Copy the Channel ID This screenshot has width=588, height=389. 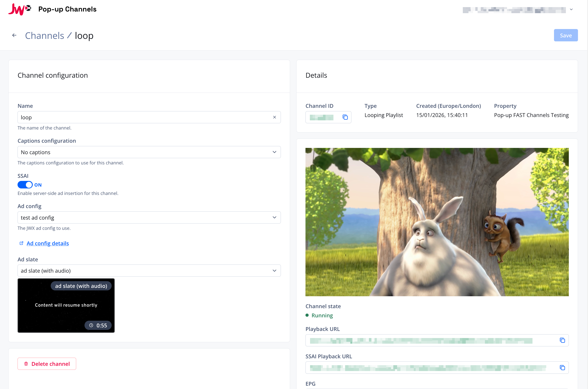(345, 117)
